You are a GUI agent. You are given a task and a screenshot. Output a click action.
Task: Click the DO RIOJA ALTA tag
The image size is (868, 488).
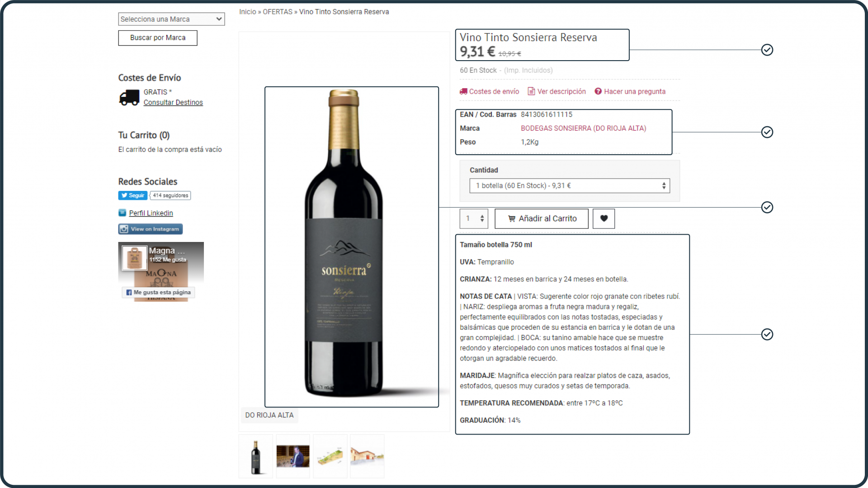tap(269, 415)
